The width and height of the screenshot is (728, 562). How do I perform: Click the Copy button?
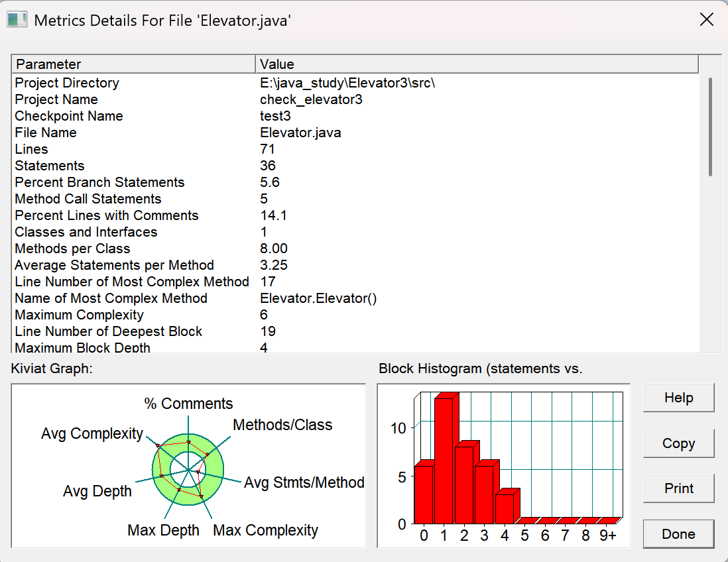(x=678, y=443)
